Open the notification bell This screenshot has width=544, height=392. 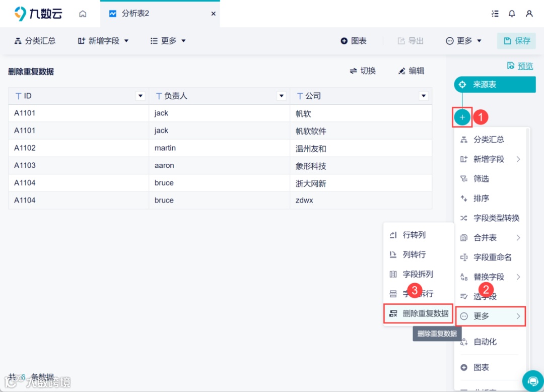click(512, 14)
